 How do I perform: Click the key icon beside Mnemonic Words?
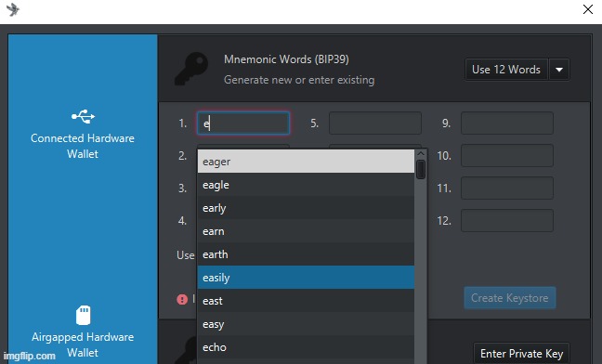(x=191, y=69)
